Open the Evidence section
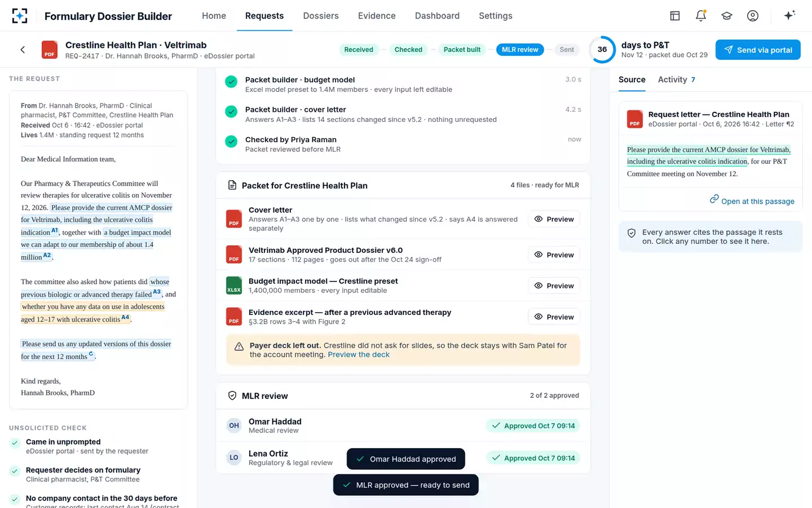Image resolution: width=812 pixels, height=508 pixels. (377, 16)
